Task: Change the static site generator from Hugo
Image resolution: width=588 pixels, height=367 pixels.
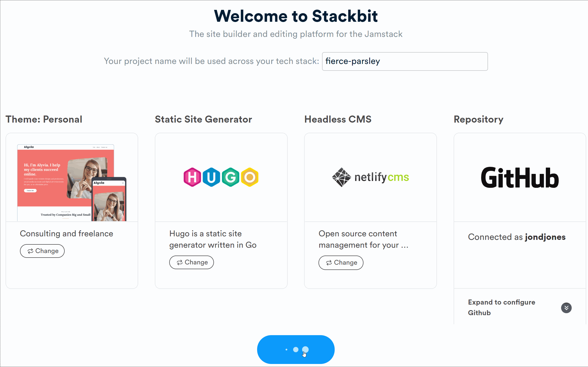Action: (x=191, y=262)
